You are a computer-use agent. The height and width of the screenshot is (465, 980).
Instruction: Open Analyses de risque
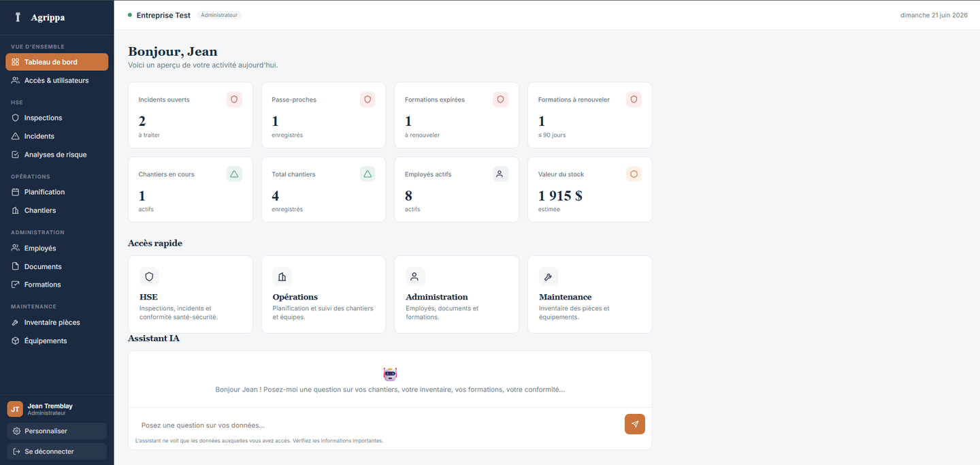pyautogui.click(x=56, y=155)
